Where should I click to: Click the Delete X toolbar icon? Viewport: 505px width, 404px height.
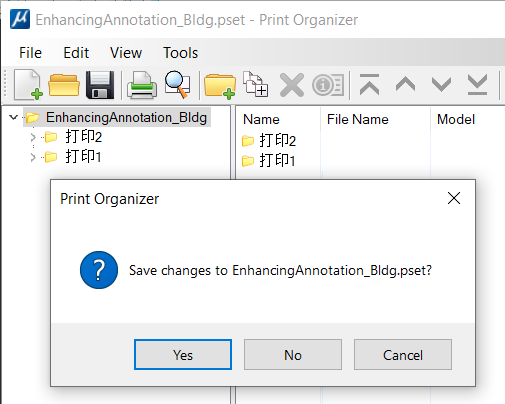point(292,85)
